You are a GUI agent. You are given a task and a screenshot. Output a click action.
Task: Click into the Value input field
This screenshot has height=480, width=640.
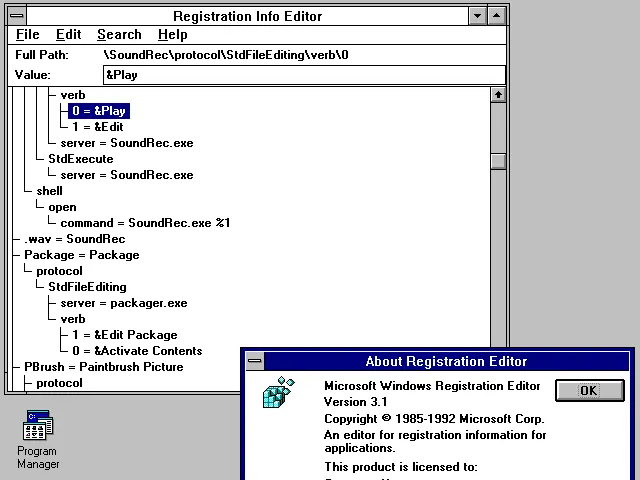304,75
